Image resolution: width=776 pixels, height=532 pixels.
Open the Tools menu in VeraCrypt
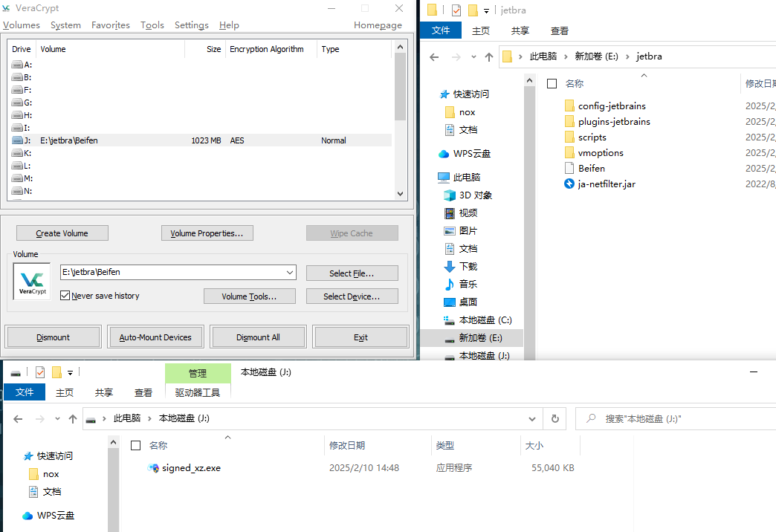coord(152,25)
